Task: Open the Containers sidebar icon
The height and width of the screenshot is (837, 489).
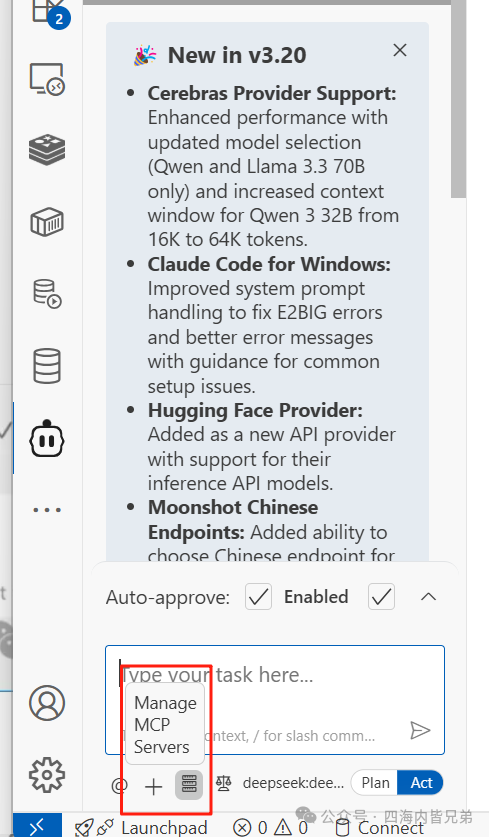Action: coord(47,222)
